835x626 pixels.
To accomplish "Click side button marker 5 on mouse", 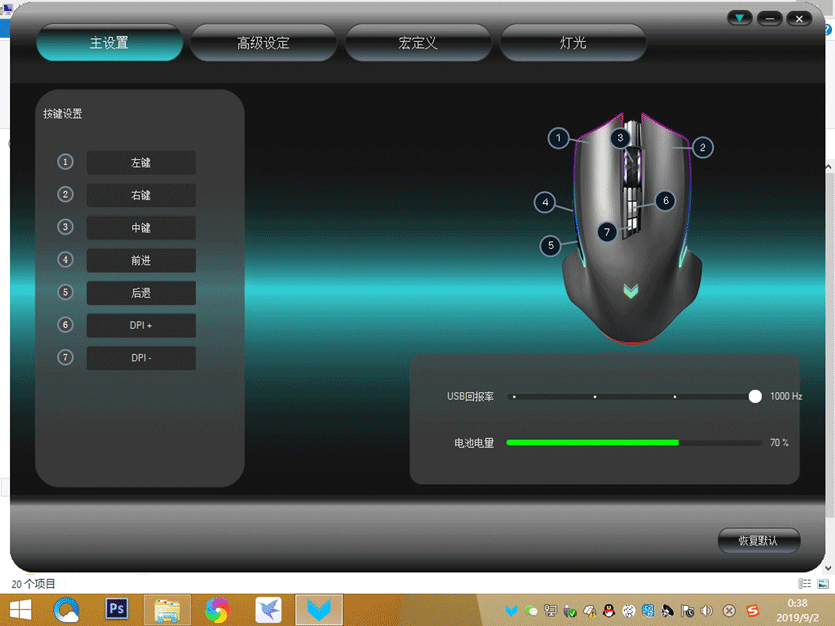I will point(550,245).
